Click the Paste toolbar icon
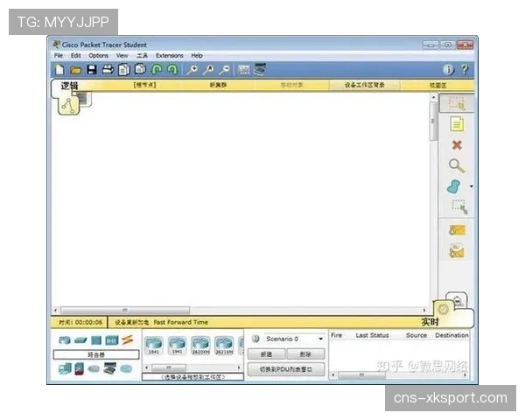 [x=140, y=69]
